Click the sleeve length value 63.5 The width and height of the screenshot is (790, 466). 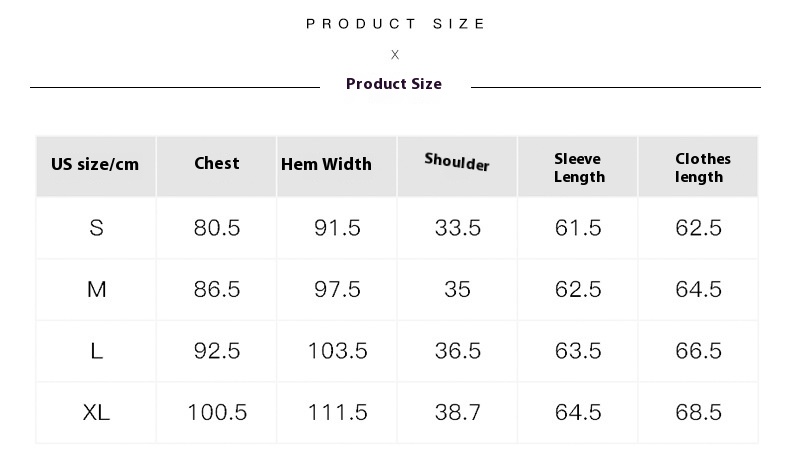578,351
